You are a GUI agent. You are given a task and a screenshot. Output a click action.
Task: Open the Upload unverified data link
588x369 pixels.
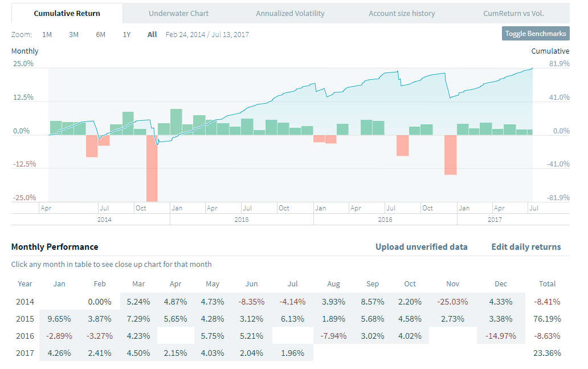tap(421, 247)
